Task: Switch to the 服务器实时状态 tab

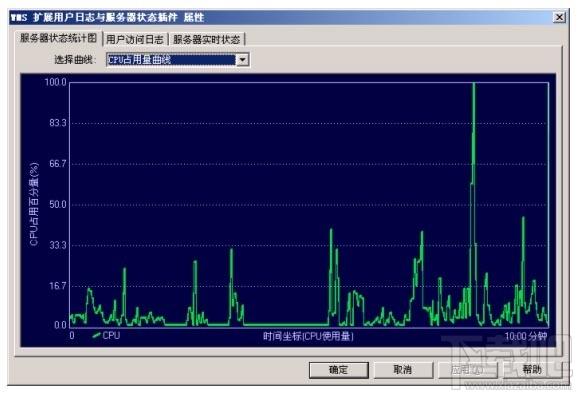Action: pyautogui.click(x=206, y=39)
